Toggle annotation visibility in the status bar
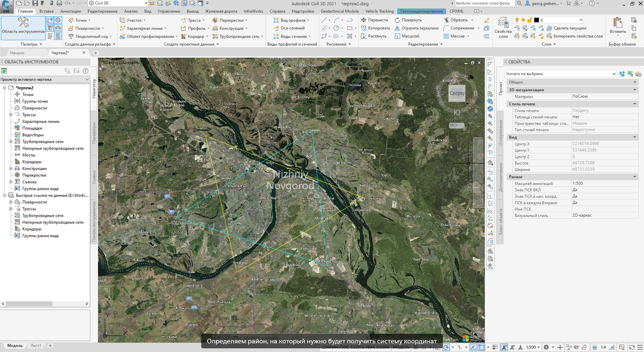Screen dimensions: 644x352 tap(504, 347)
